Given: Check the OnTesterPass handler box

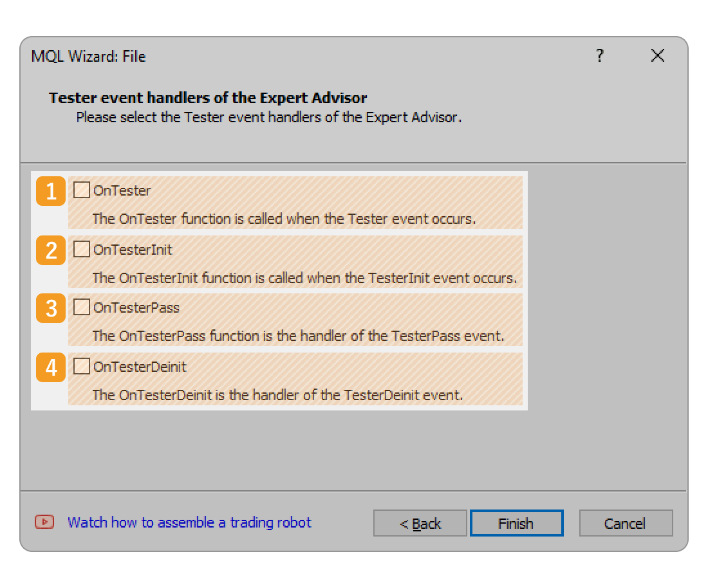Looking at the screenshot, I should coord(82,308).
